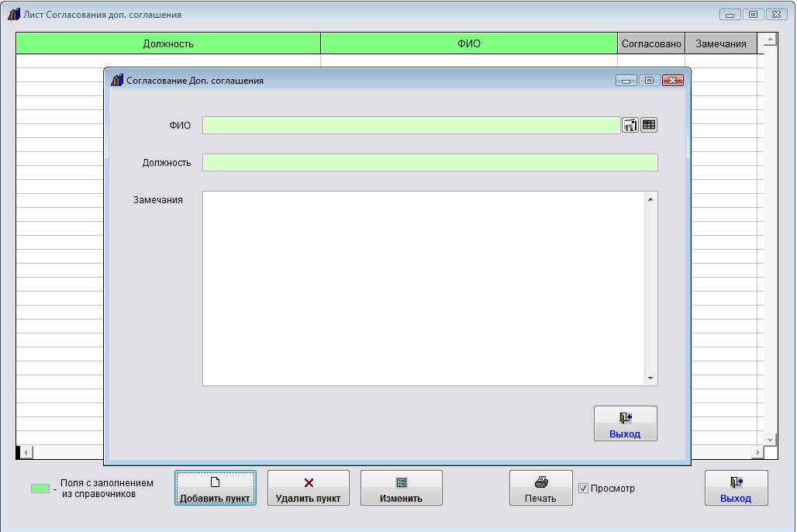Click the Выход button in the Согласование dialog
This screenshot has height=532, width=797.
pos(625,423)
